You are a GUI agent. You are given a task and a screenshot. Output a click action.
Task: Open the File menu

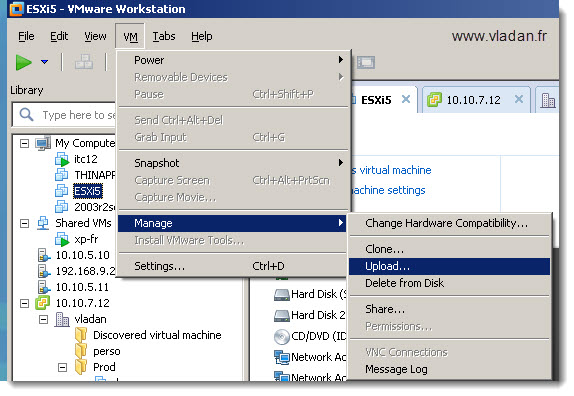(x=26, y=36)
